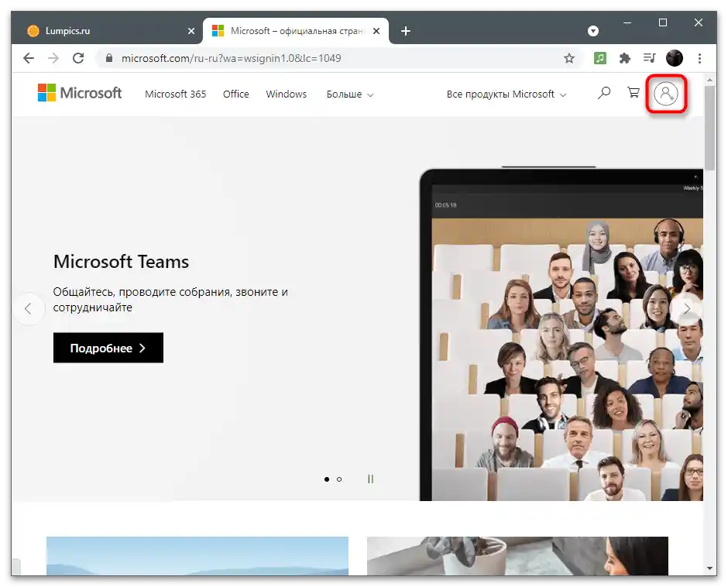
Task: Open a new browser tab
Action: pyautogui.click(x=406, y=31)
